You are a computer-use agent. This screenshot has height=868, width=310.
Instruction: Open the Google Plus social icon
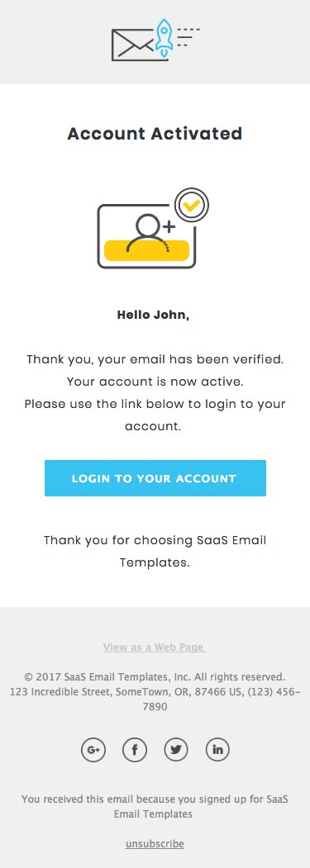pos(93,750)
